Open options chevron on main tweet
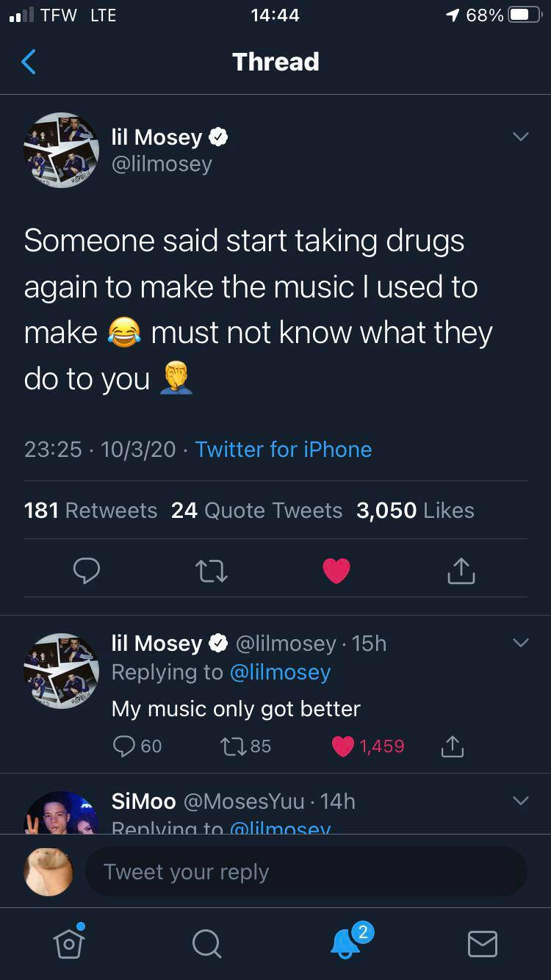The image size is (551, 980). (520, 137)
